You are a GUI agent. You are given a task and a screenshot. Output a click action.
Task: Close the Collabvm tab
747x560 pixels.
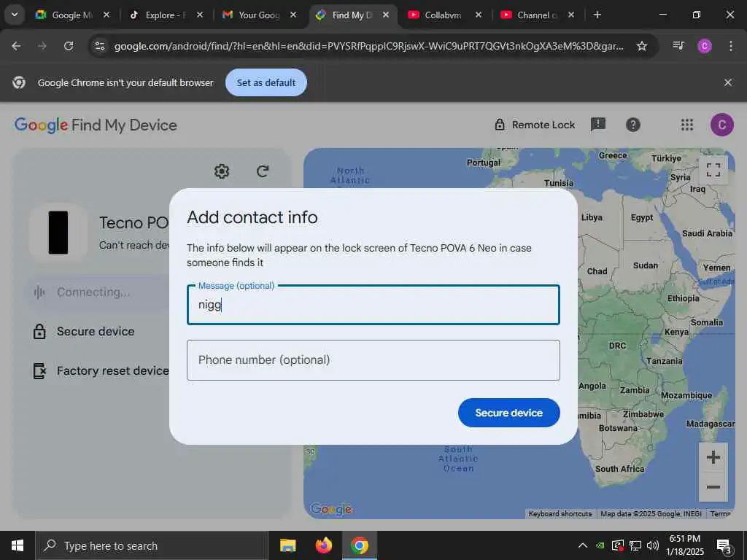point(479,15)
